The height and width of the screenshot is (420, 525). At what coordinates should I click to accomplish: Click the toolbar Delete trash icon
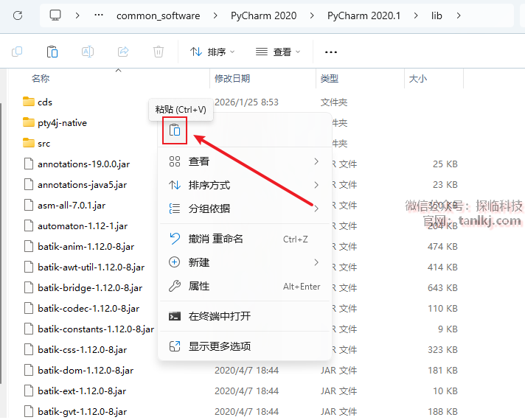pos(159,52)
